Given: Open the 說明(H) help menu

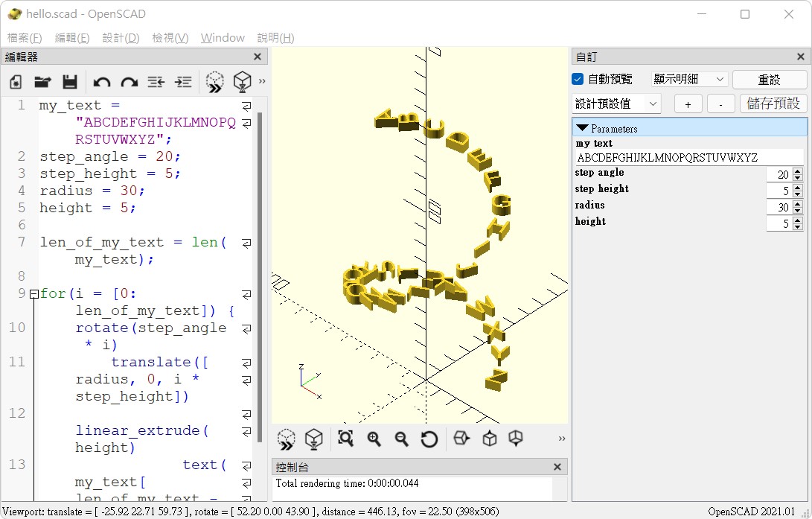Looking at the screenshot, I should tap(275, 38).
